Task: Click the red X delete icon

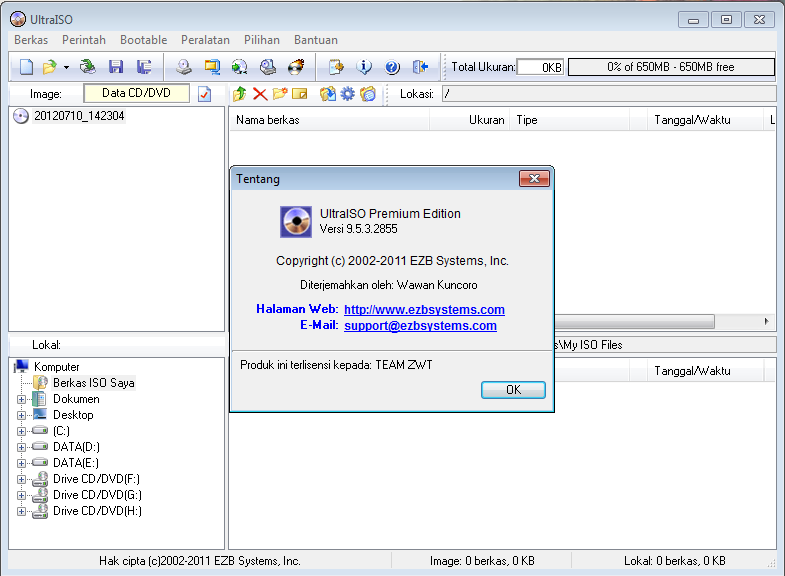Action: tap(260, 94)
